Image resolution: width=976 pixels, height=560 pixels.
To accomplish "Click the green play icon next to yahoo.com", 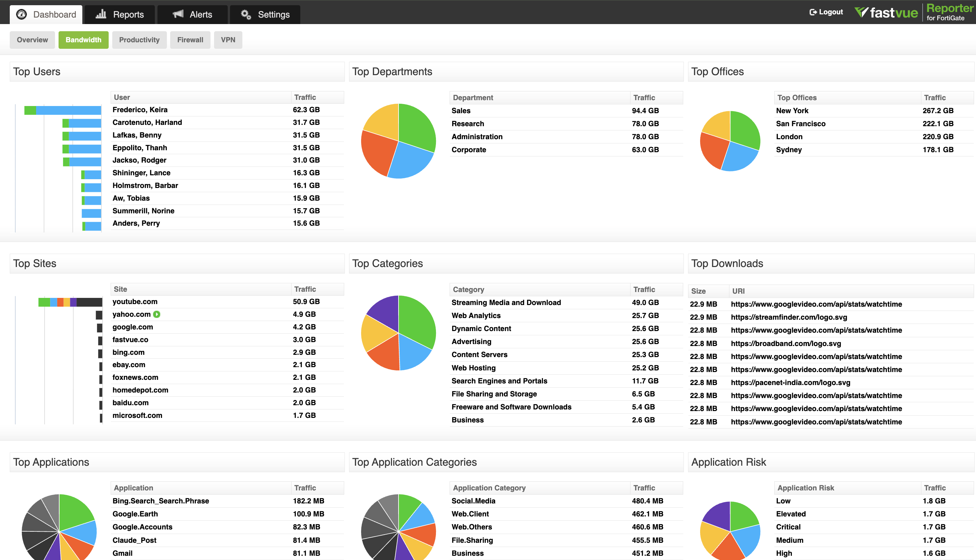I will point(156,314).
